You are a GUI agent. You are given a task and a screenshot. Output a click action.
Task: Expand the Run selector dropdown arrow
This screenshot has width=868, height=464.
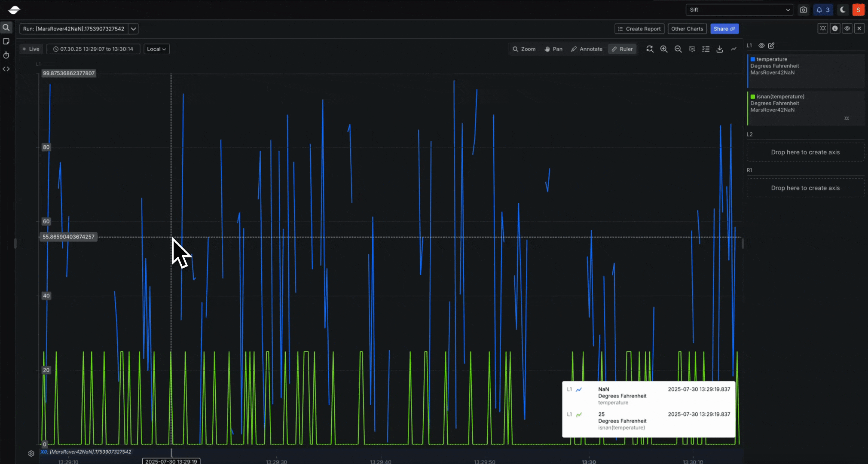pos(133,29)
